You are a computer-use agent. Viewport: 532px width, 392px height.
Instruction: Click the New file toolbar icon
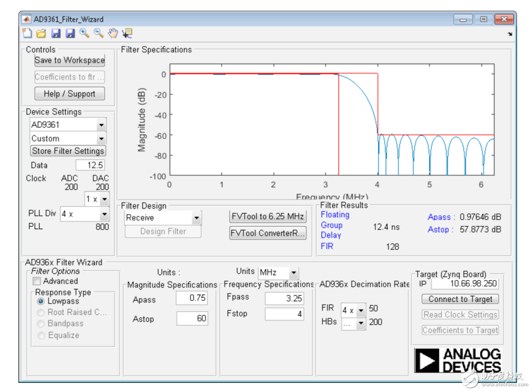tap(27, 33)
